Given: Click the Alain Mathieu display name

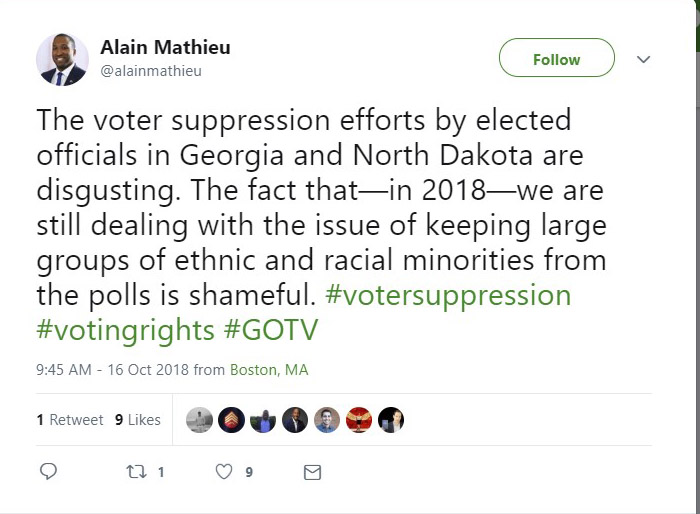Looking at the screenshot, I should pos(166,48).
